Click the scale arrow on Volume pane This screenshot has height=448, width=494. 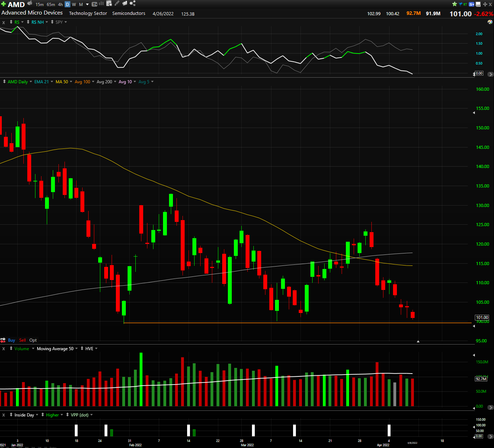pos(490,407)
